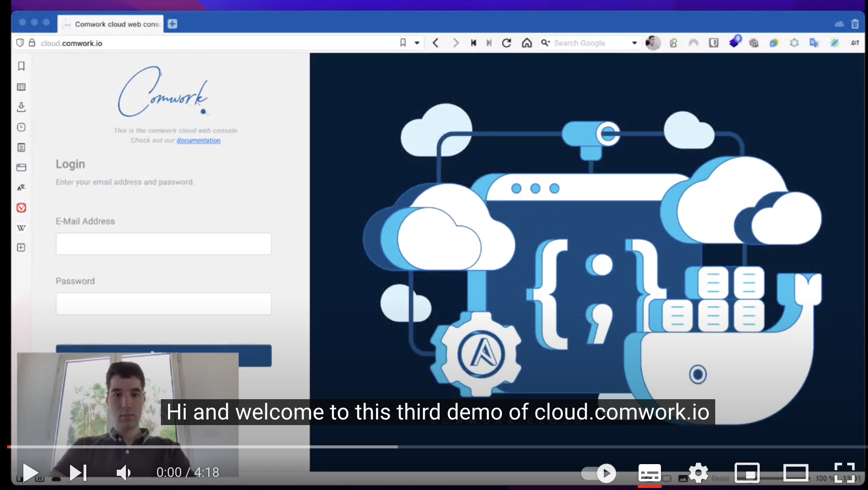Screen dimensions: 868x490
Task: Add a new web panel
Action: pos(21,248)
